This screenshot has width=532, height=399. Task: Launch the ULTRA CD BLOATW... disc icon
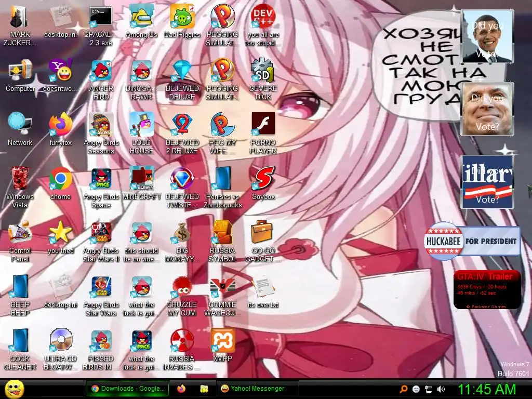pos(60,350)
